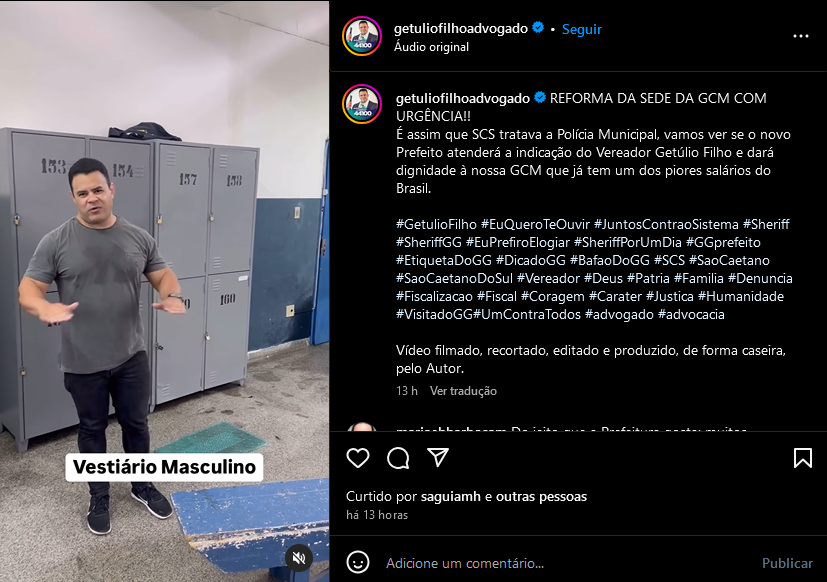View outras pessoas who liked the post
827x582 pixels.
(541, 497)
